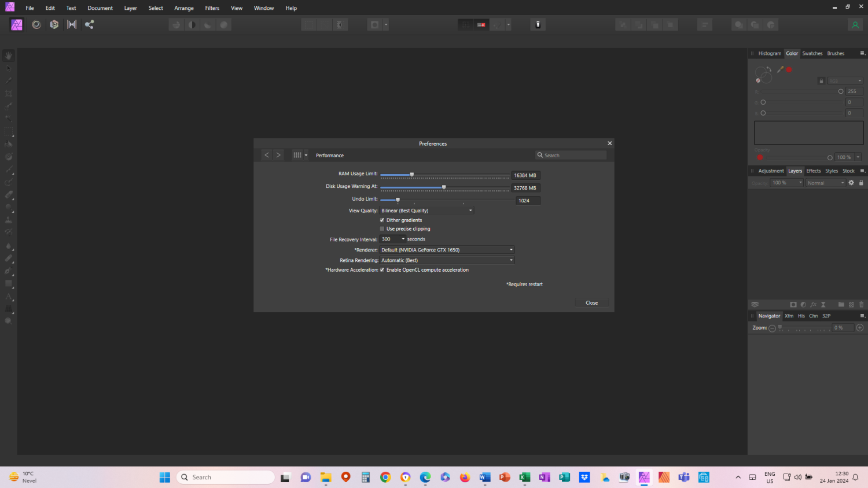868x488 pixels.
Task: Select the Crop tool
Action: click(8, 93)
